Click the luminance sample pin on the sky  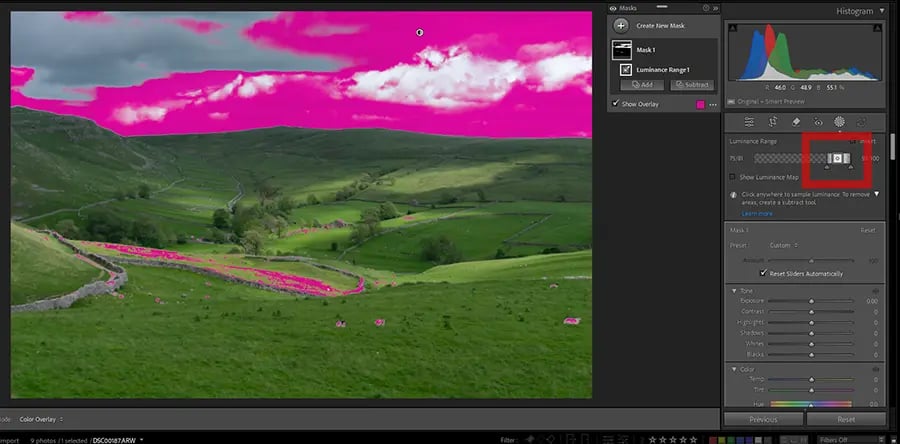click(x=420, y=33)
